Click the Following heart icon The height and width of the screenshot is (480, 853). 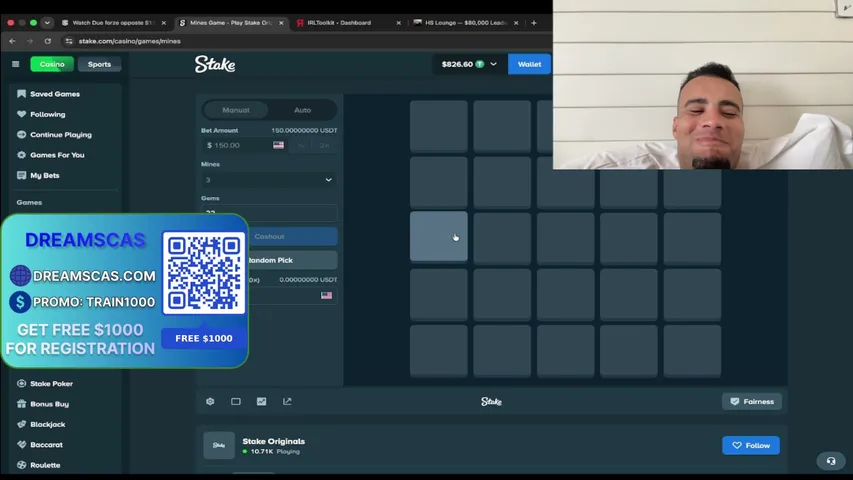[21, 114]
